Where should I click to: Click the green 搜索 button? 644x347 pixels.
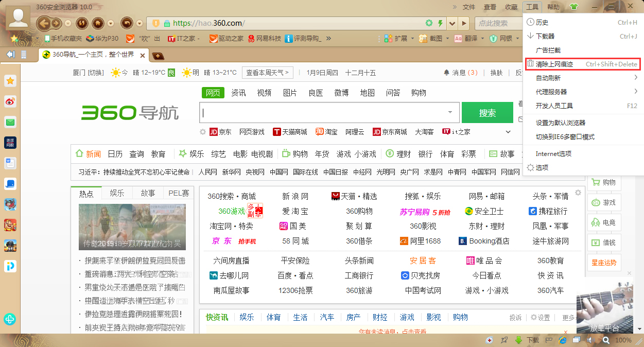(x=487, y=112)
